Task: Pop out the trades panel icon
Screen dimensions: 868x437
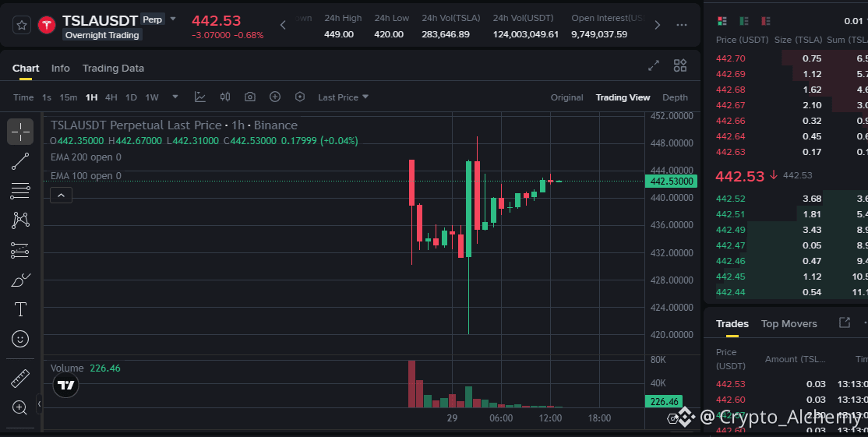Action: (x=844, y=322)
